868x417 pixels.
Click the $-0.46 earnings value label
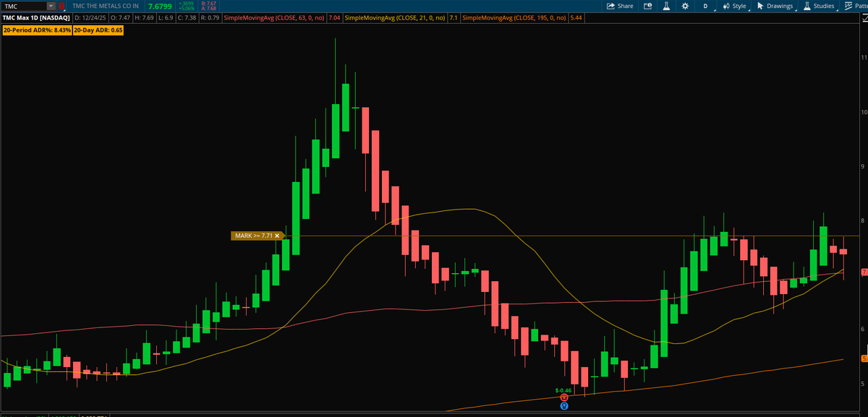point(563,390)
